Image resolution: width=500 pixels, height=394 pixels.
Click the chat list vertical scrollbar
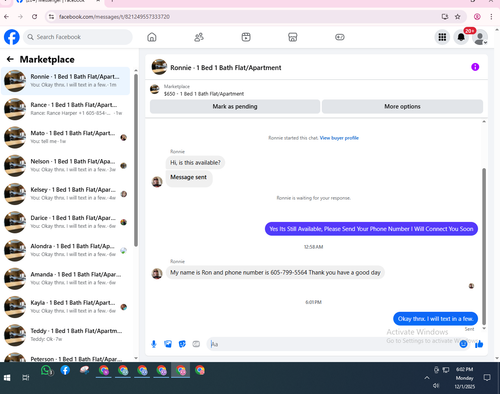pos(136,160)
